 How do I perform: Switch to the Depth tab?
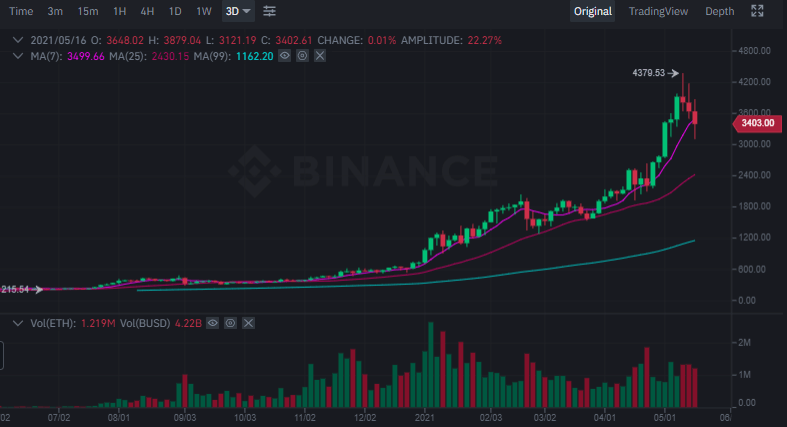[719, 11]
